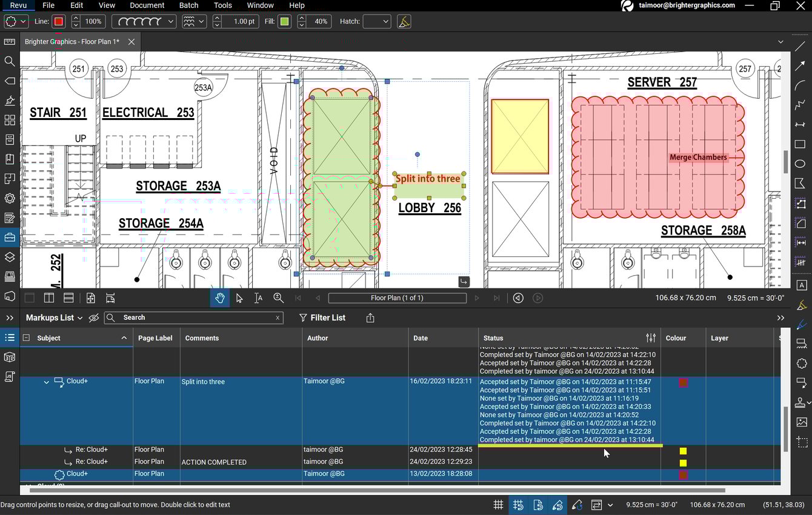This screenshot has width=812, height=515.
Task: Select the Text Box tool
Action: pos(801,285)
